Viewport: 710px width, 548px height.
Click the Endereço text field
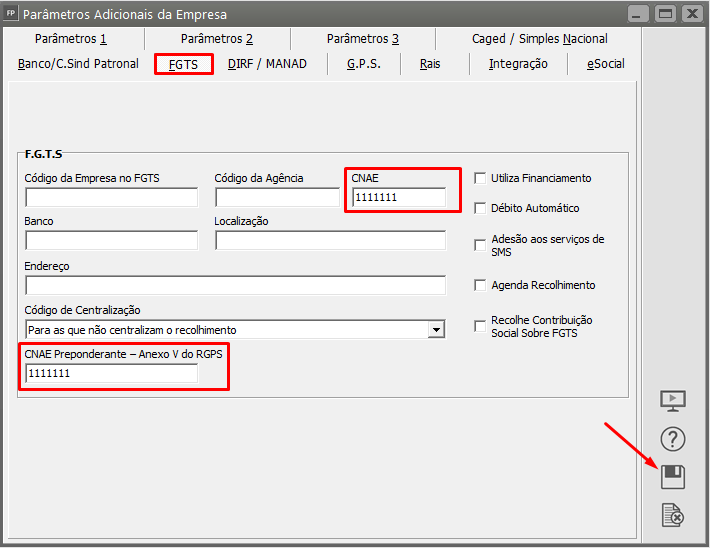pos(235,286)
